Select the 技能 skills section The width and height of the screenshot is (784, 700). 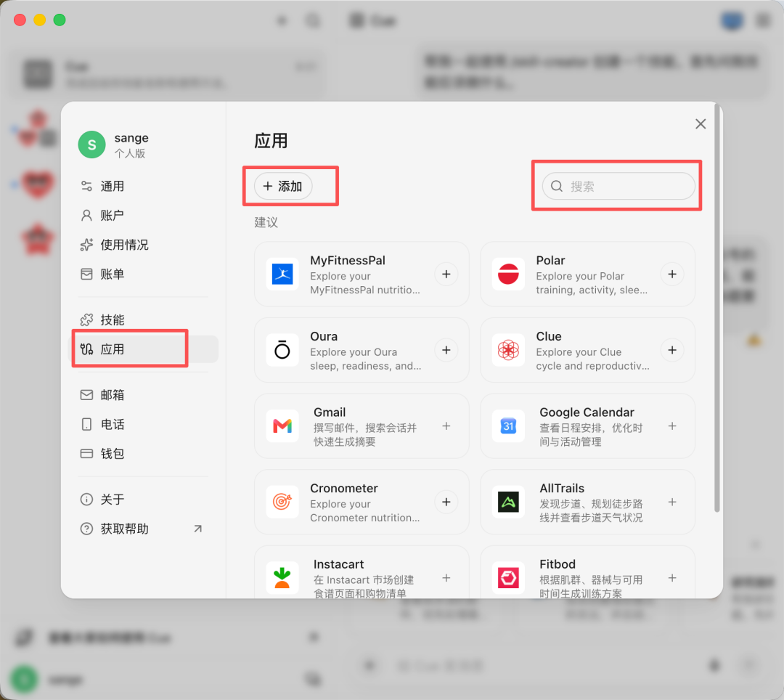point(143,320)
